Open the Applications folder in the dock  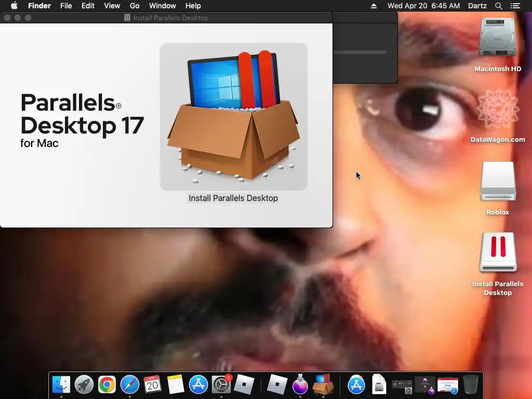point(356,385)
